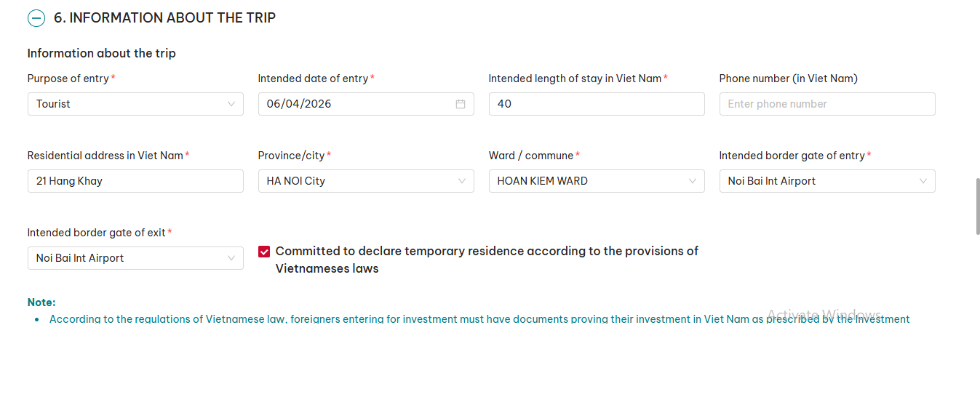Click the 21 Hang Khay address field
Screen dimensions: 980x413
[x=135, y=181]
